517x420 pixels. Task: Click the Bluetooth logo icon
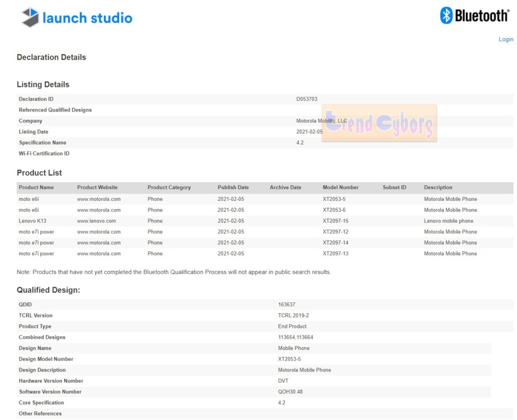446,15
